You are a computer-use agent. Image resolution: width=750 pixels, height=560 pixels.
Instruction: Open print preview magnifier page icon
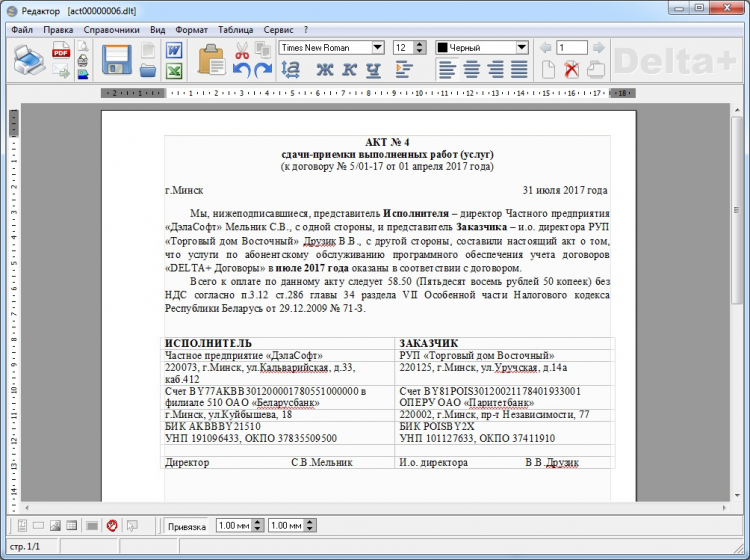[83, 45]
